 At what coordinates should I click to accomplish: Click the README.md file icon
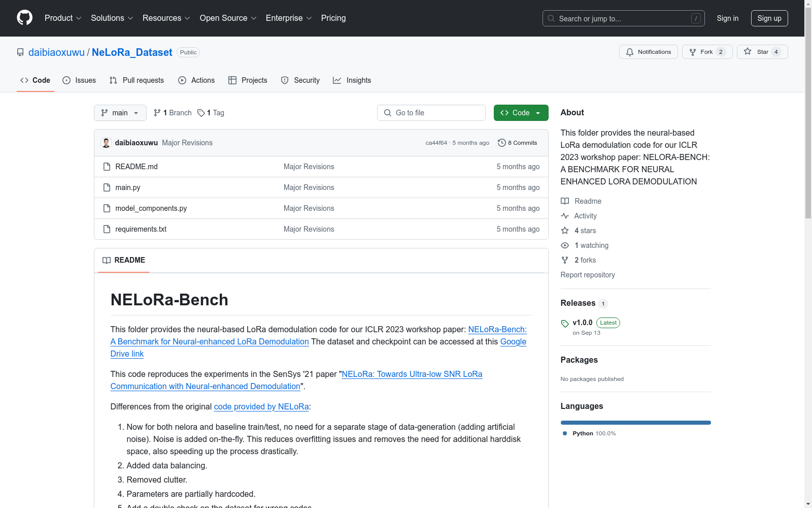pyautogui.click(x=107, y=167)
